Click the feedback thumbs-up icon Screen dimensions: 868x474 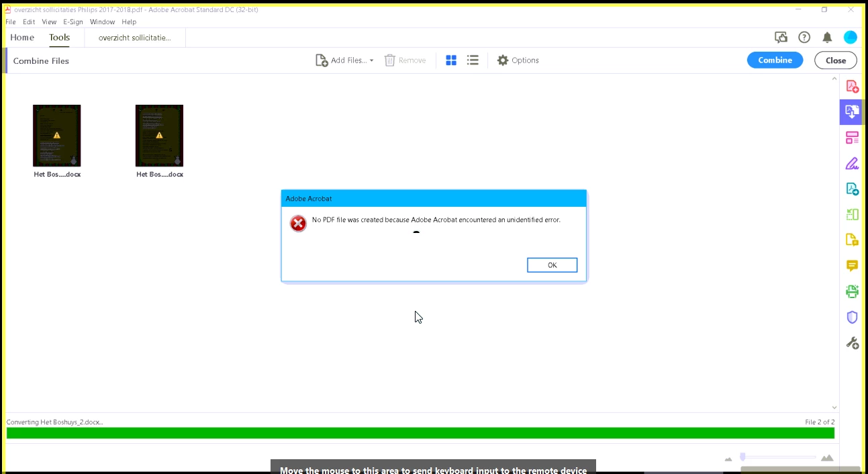[781, 38]
